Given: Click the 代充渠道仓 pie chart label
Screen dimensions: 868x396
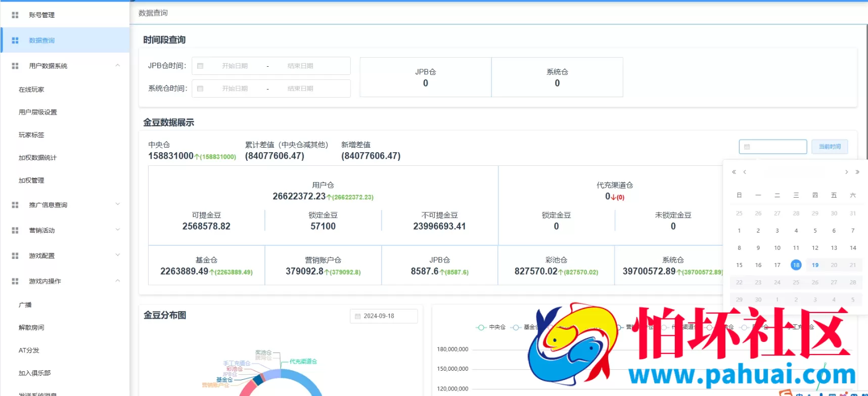Looking at the screenshot, I should point(303,362).
